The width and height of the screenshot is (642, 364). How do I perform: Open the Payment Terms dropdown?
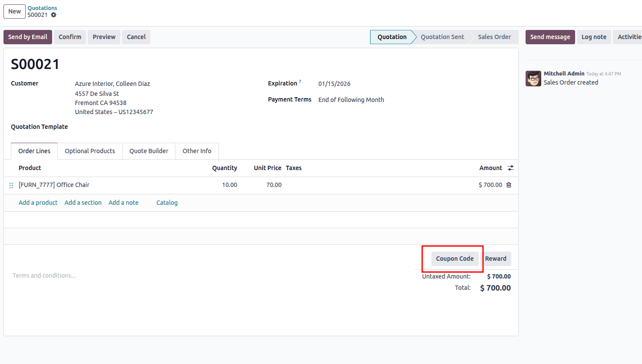[351, 99]
